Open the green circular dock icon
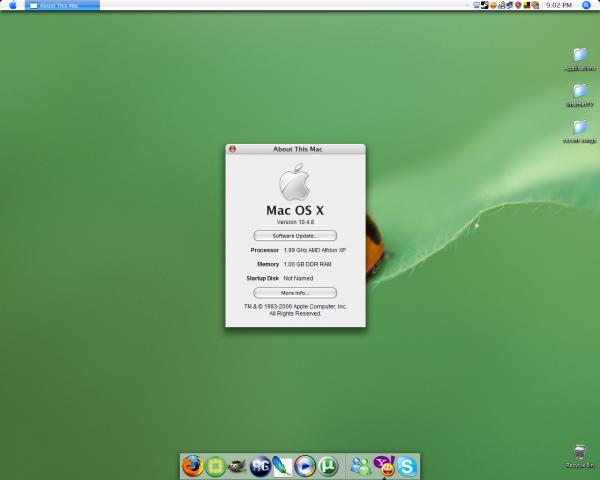This screenshot has width=600, height=480. 215,467
